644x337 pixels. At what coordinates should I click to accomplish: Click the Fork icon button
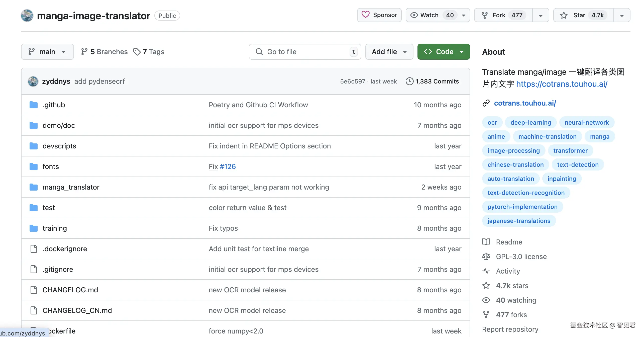click(485, 15)
